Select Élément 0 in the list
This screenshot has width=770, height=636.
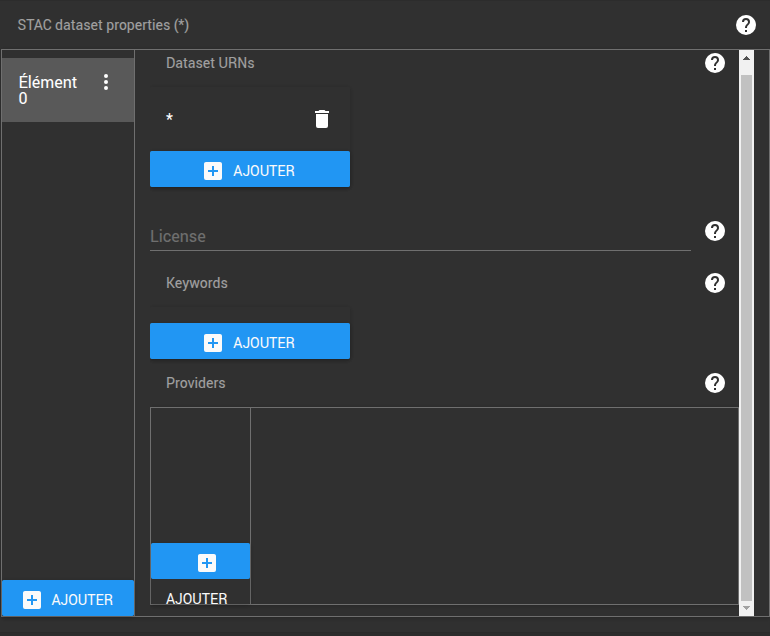coord(68,90)
